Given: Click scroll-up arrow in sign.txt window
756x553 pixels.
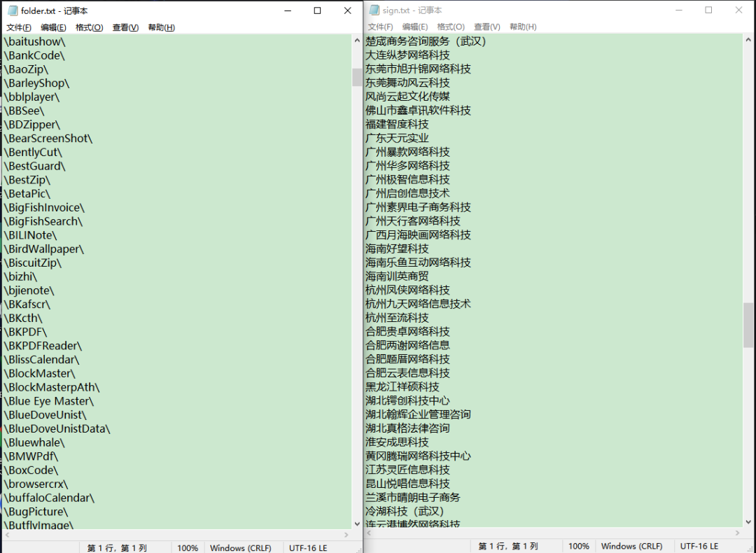Looking at the screenshot, I should coord(748,40).
